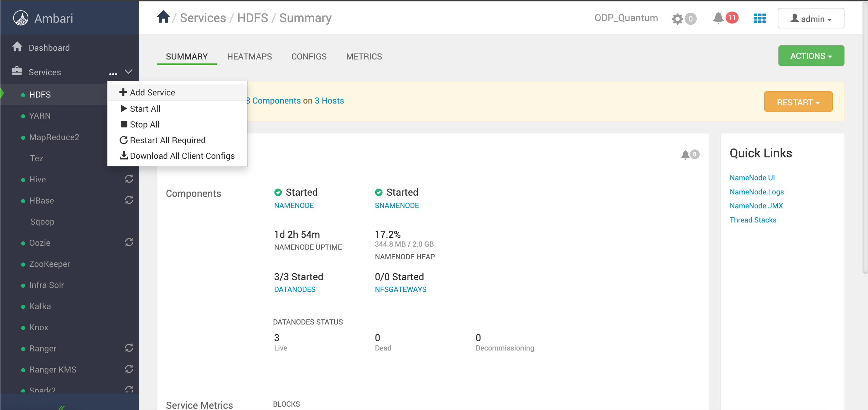Open the orange RESTART dropdown

(x=798, y=102)
